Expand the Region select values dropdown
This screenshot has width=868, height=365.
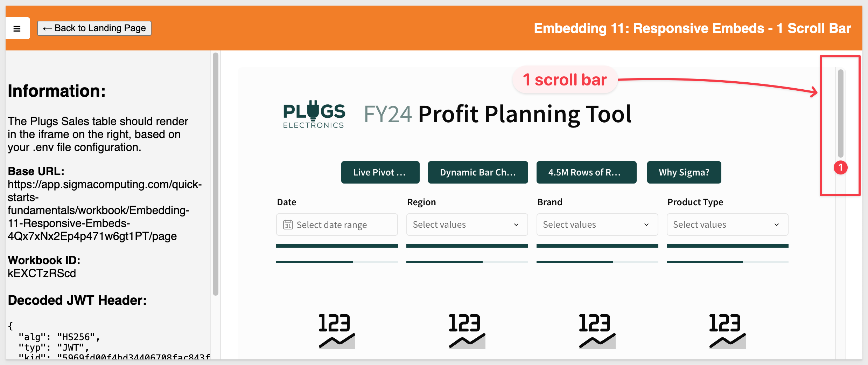click(467, 225)
